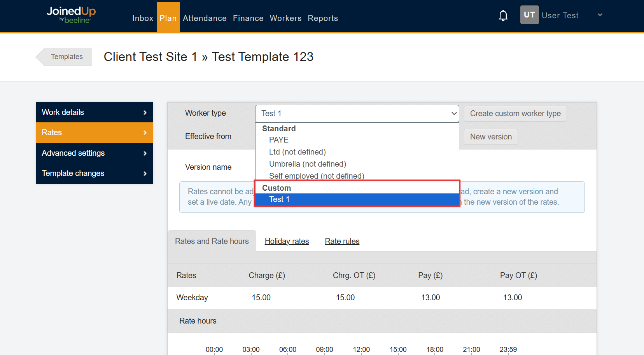644x355 pixels.
Task: Click the JoinedUp by beeline logo
Action: [x=71, y=15]
